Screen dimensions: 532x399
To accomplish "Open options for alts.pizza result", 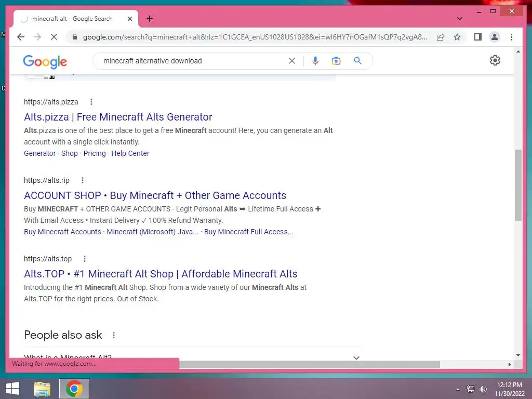I will point(91,102).
